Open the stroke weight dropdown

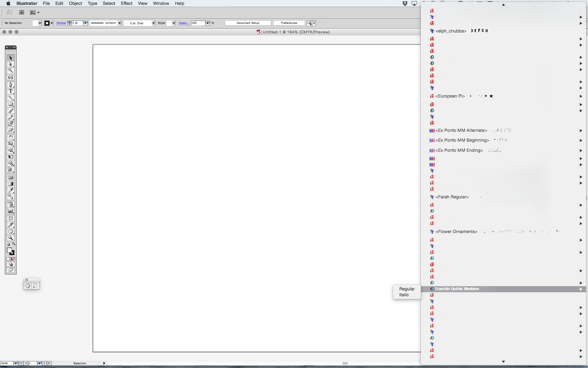(x=85, y=23)
